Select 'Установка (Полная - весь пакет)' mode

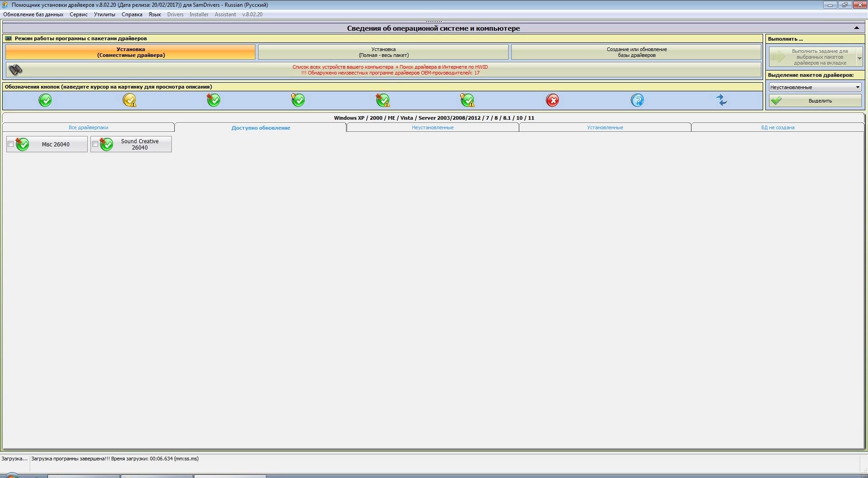383,52
